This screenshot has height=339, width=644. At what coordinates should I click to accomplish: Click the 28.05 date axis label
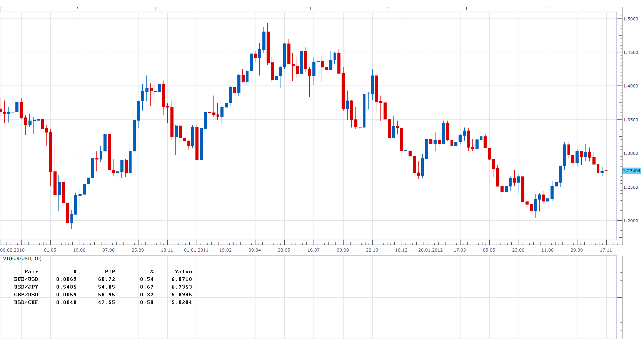click(284, 250)
